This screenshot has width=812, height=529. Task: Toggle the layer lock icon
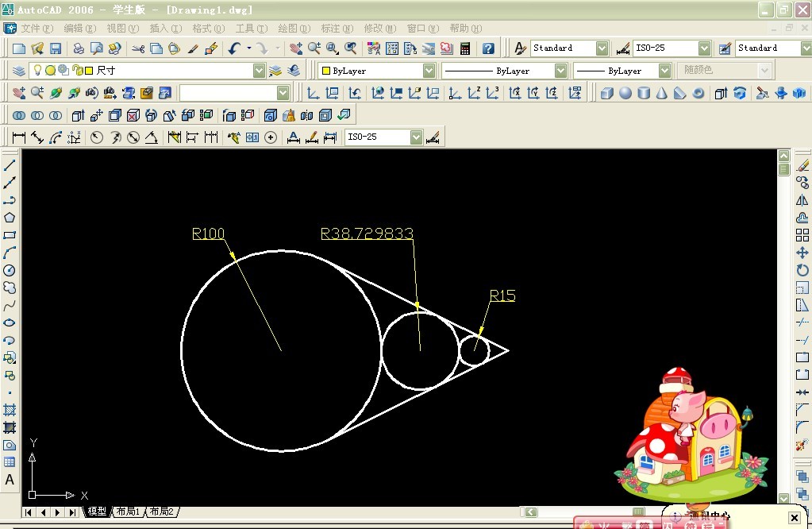coord(76,70)
